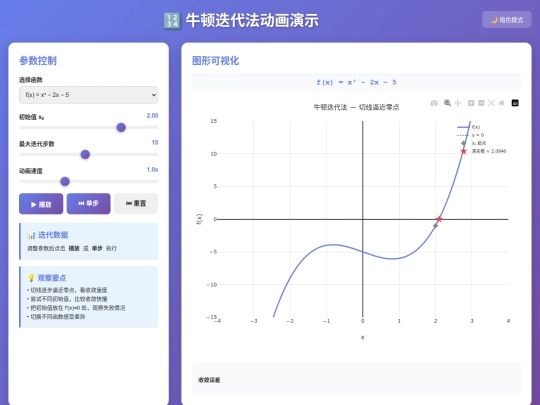Click the 收敛误差 label

(209, 380)
